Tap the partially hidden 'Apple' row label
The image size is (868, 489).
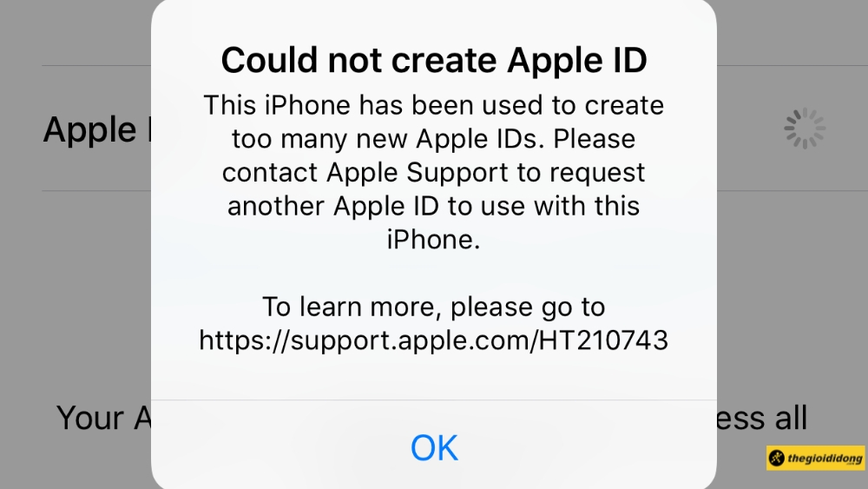tap(89, 130)
